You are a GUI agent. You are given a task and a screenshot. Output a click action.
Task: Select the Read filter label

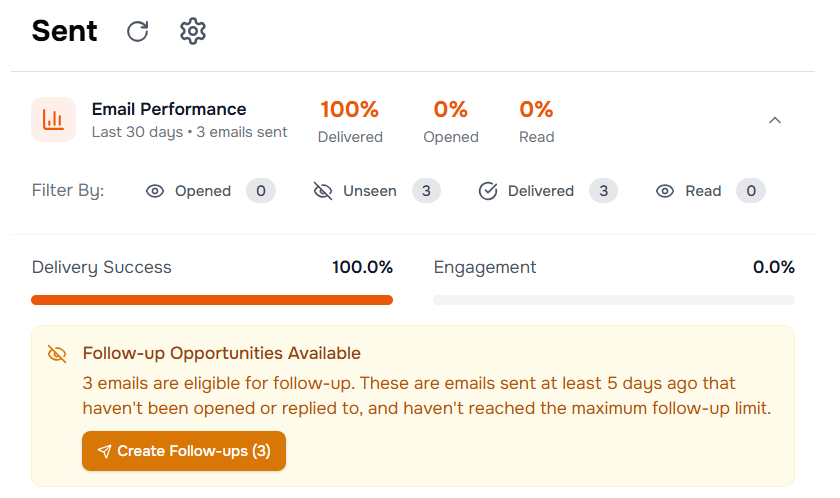click(703, 191)
